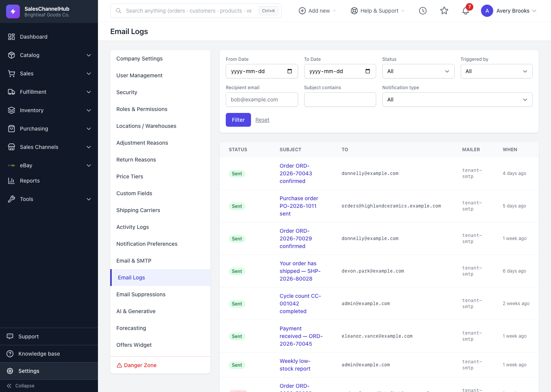This screenshot has width=551, height=392.
Task: Click the Tools wrench icon
Action: coord(11,199)
